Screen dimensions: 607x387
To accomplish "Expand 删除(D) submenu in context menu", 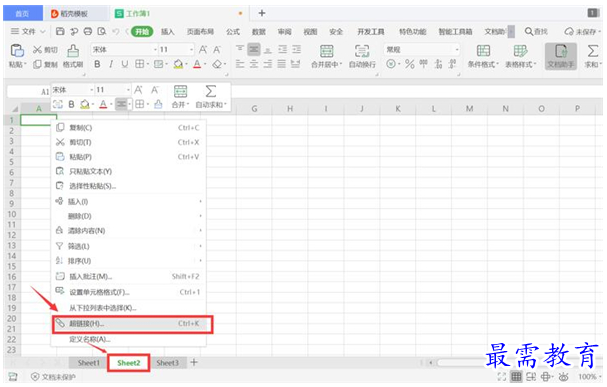I will coord(128,216).
